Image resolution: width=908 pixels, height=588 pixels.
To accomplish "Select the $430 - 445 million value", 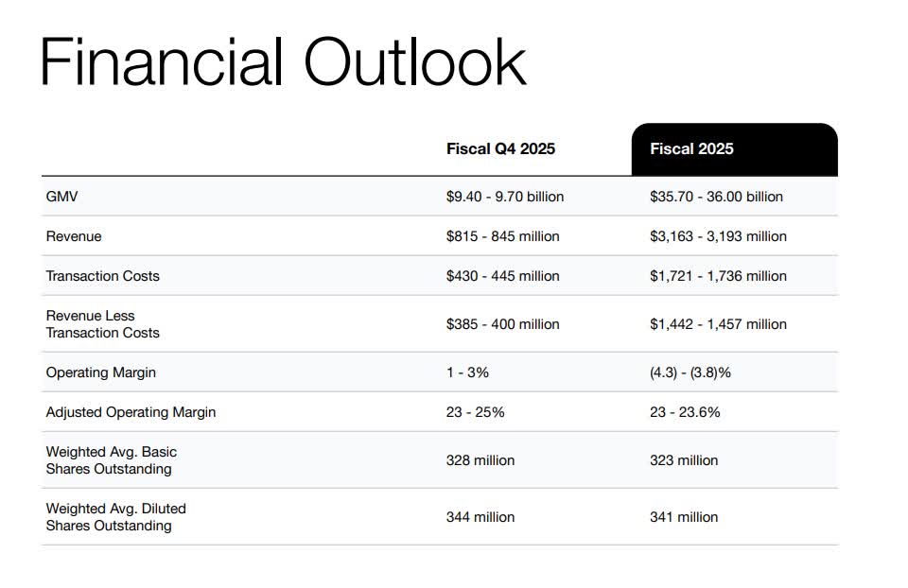I will (x=502, y=276).
